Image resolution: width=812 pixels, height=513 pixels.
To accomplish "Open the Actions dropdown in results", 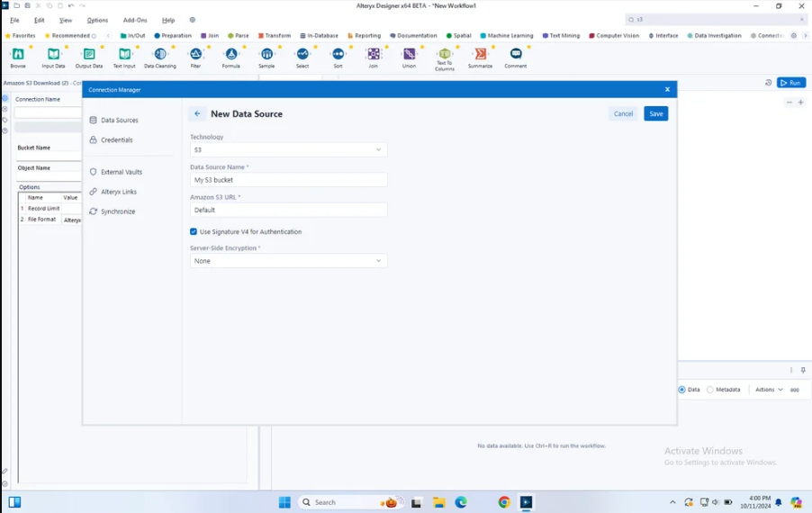I will coord(769,390).
